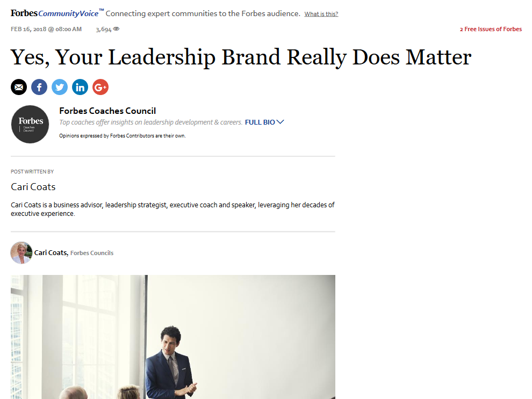Expand the FULL BIO chevron
This screenshot has height=399, width=532.
pos(280,122)
